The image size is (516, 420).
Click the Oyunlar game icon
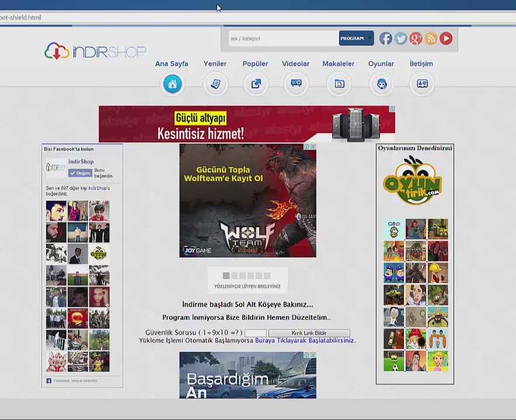tap(381, 84)
